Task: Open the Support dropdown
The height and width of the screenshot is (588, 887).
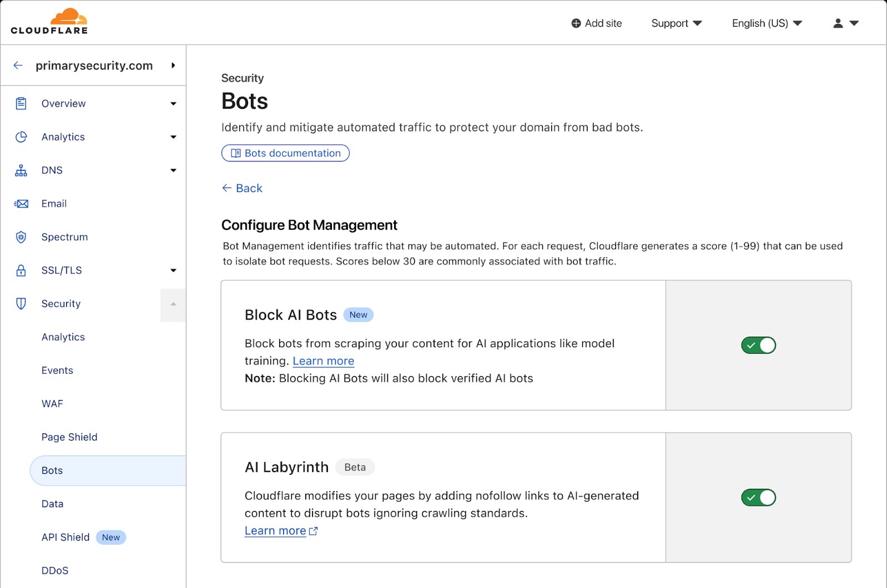Action: pos(676,23)
